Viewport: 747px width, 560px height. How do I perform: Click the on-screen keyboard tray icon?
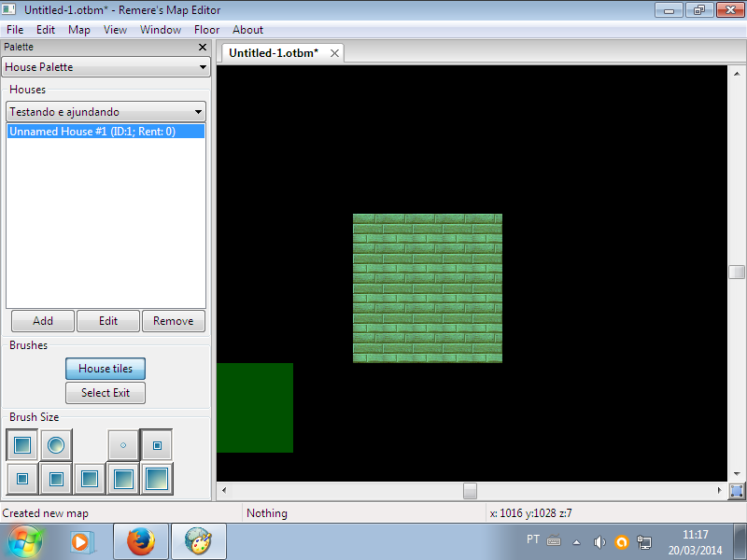[554, 541]
